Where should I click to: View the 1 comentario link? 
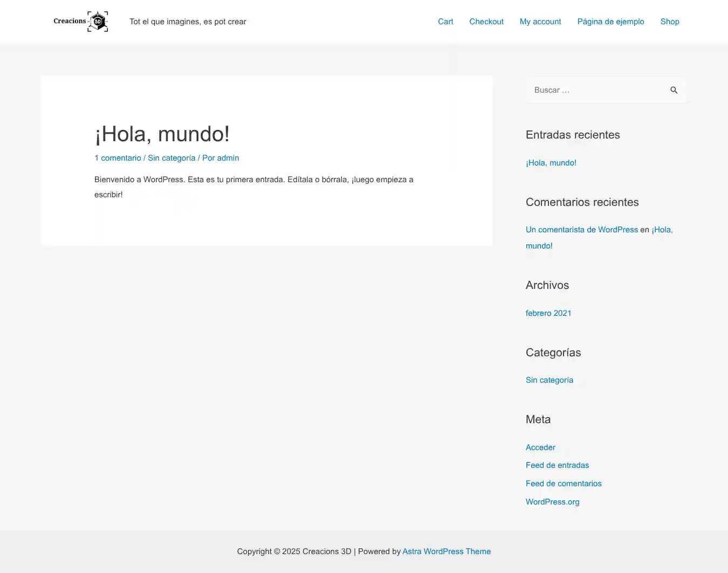point(118,158)
